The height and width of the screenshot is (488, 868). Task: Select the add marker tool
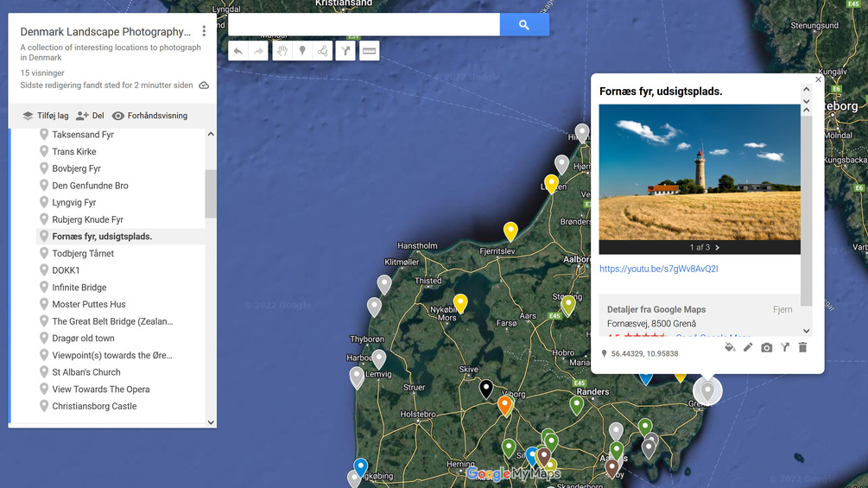(302, 52)
